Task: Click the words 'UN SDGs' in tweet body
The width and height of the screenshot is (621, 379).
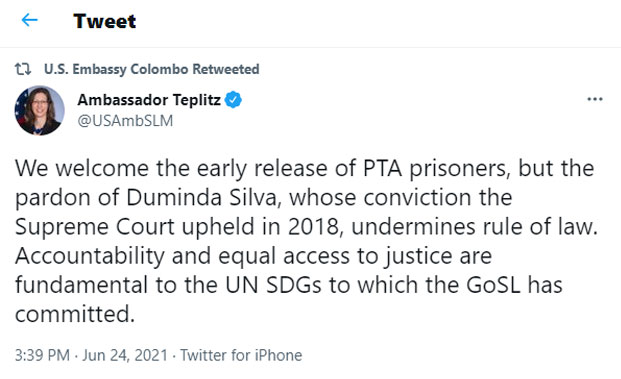Action: coord(273,285)
